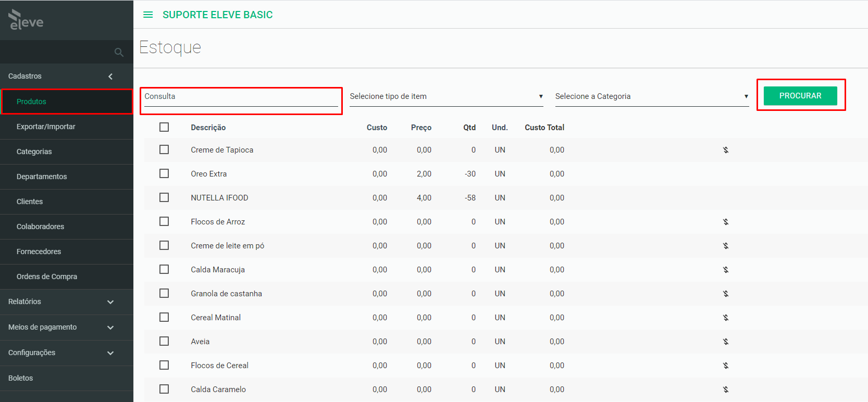This screenshot has width=868, height=402.
Task: Open the Calda Caramelo product name
Action: coord(218,390)
